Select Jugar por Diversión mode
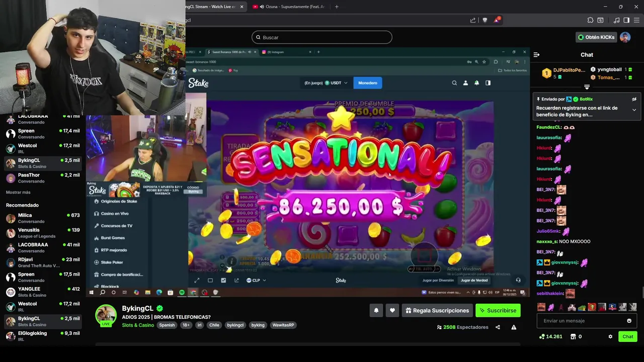 pos(438,280)
